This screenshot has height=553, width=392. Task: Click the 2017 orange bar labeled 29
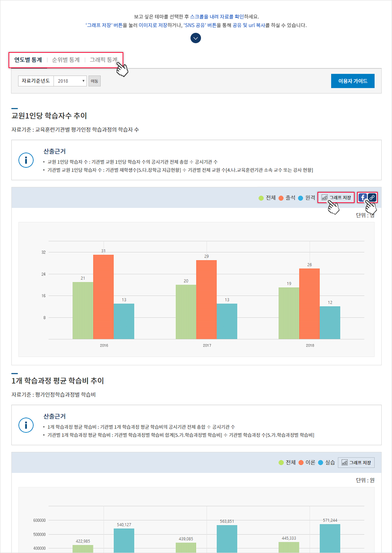click(206, 300)
